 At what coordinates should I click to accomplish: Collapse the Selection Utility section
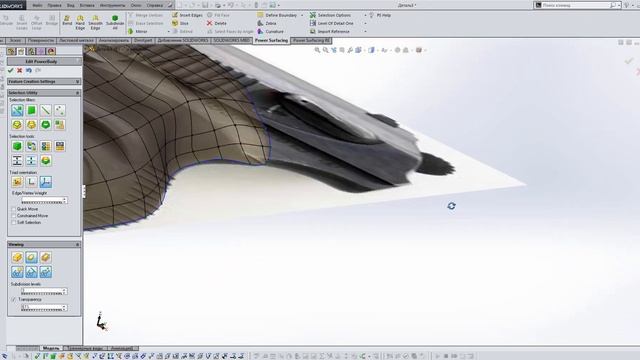coord(78,93)
